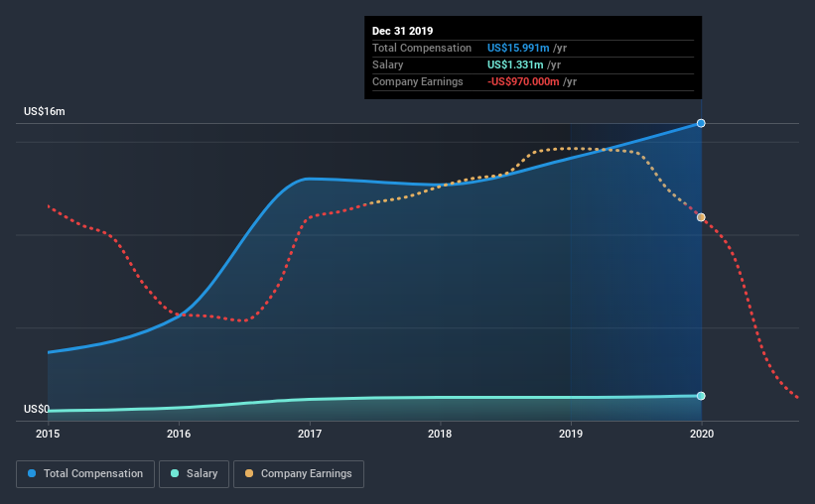Toggle the Salary legend button
Screen dimensions: 815x504
[x=194, y=474]
